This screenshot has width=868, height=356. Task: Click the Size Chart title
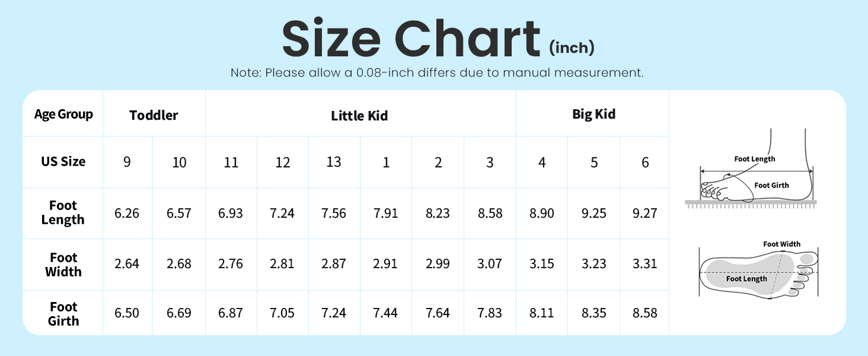pos(411,39)
